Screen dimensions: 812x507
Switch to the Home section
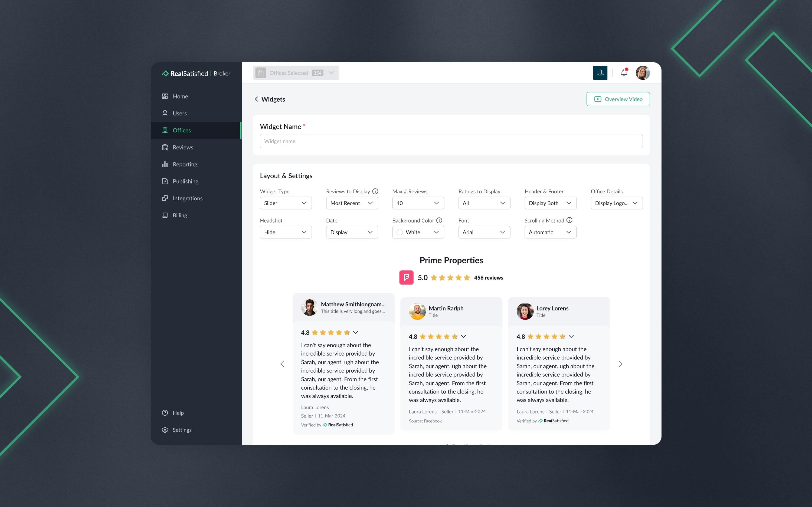[180, 96]
